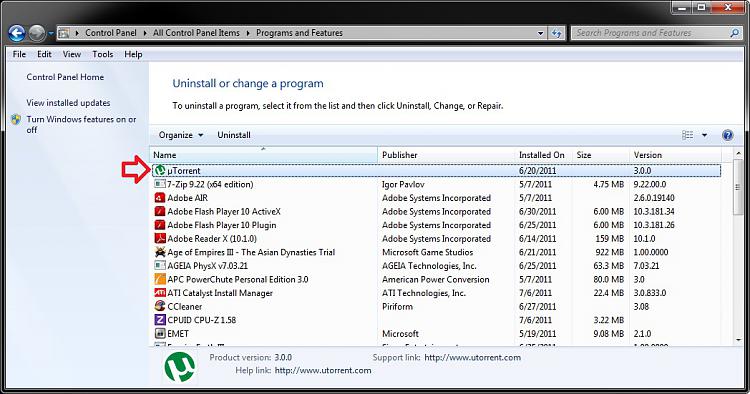This screenshot has width=750, height=394.
Task: Click the search magnifier icon
Action: (735, 33)
